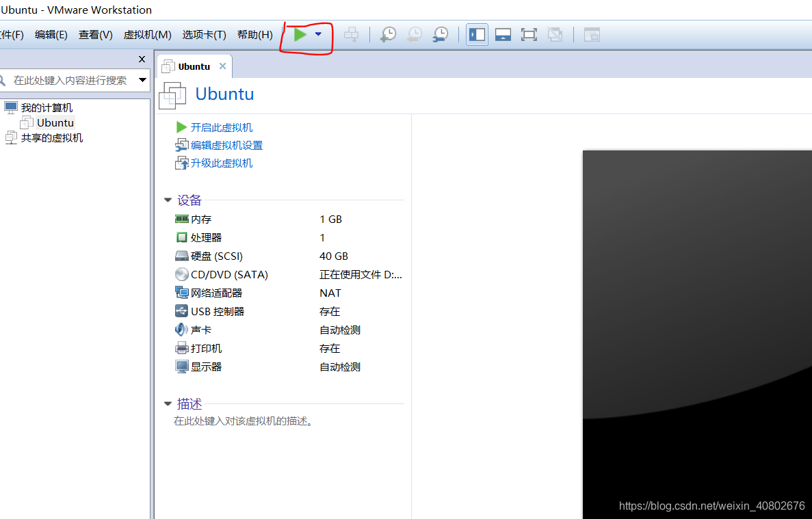This screenshot has width=812, height=519.
Task: Open the power options dropdown arrow
Action: 318,35
